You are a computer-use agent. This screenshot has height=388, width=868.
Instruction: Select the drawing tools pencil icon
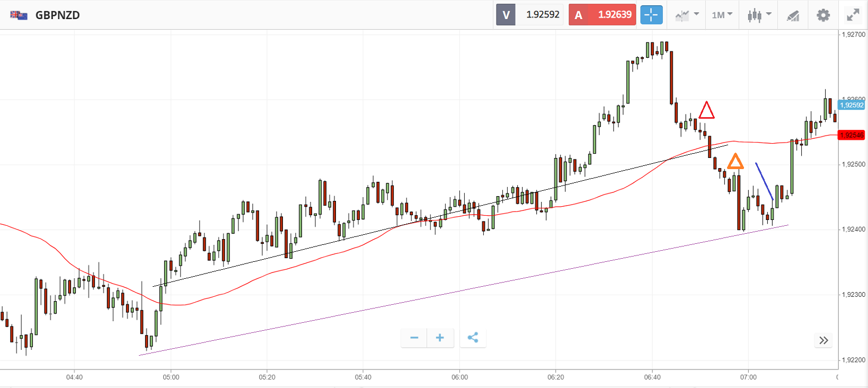793,15
